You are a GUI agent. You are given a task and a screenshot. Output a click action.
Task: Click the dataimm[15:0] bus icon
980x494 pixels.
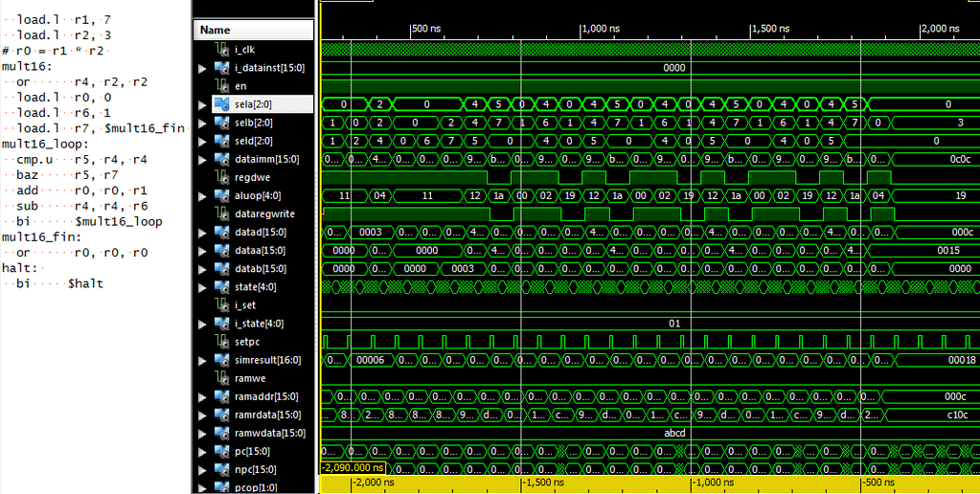tap(222, 159)
